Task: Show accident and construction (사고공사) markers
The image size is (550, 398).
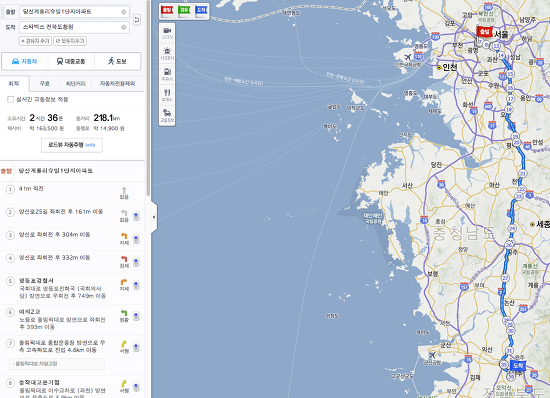Action: click(167, 53)
